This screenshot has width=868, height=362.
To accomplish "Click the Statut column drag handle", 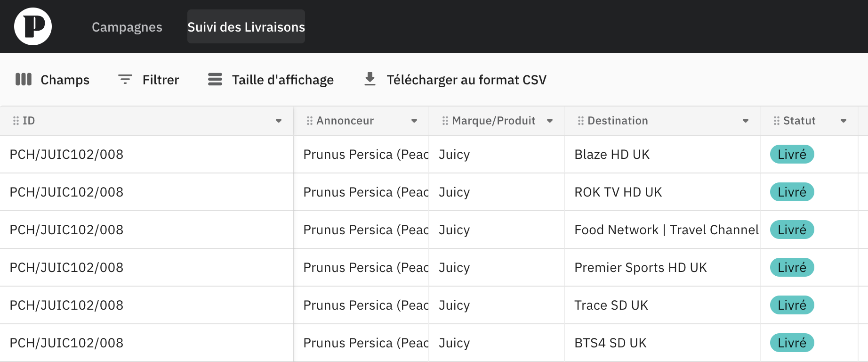I will 777,121.
